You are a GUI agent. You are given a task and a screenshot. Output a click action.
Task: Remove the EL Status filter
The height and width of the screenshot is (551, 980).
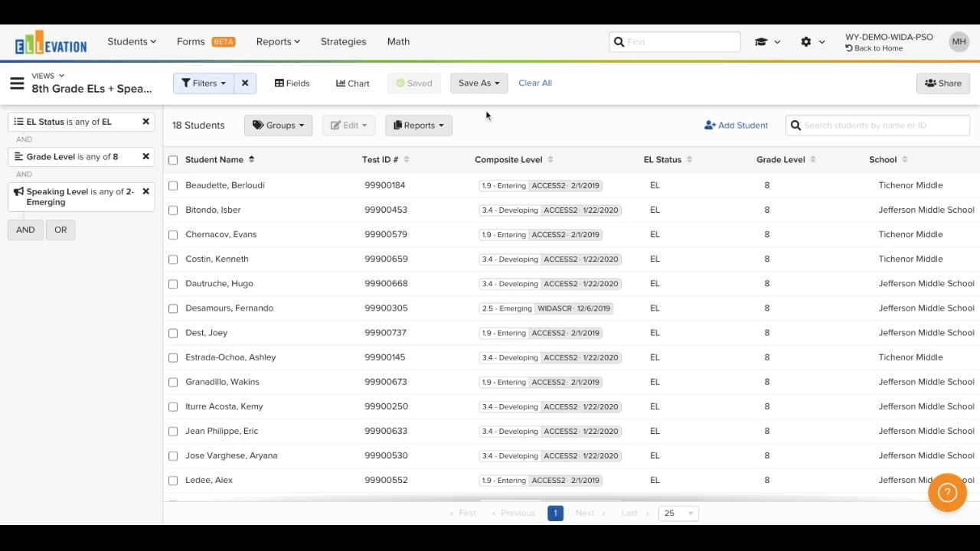pyautogui.click(x=145, y=122)
